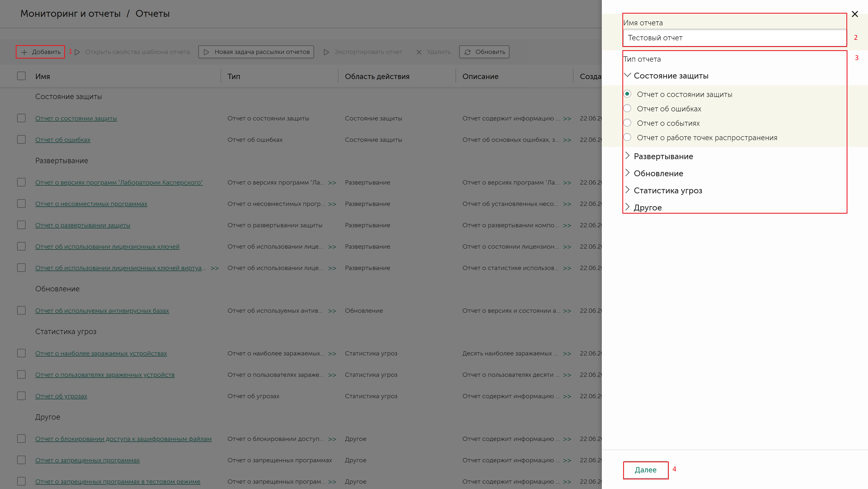Open Отчет о запрещенных программах в тестовом режиме
868x489 pixels.
[x=117, y=482]
